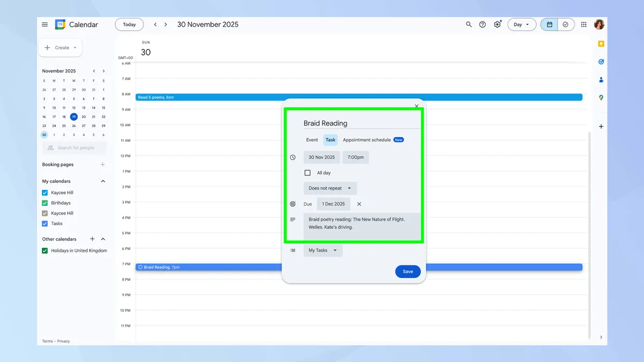The image size is (644, 362).
Task: Uncheck the Tasks calendar checkbox
Action: click(x=45, y=224)
